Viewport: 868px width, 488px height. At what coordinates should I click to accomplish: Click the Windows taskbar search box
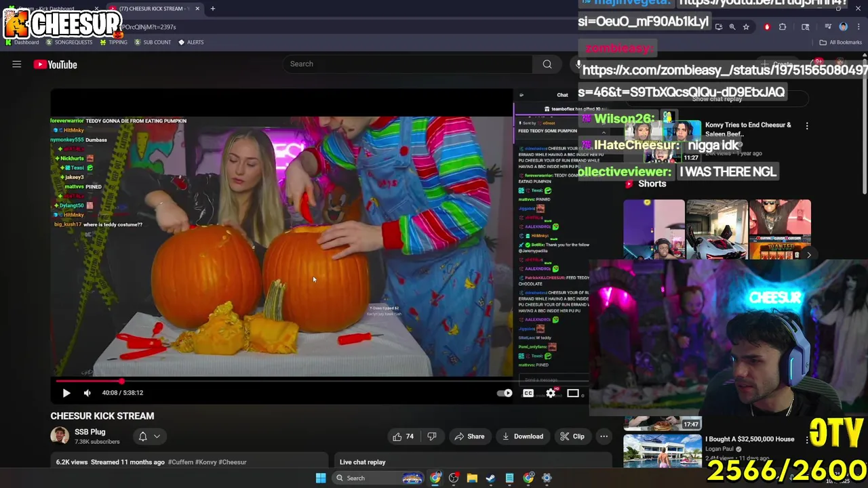tap(380, 478)
